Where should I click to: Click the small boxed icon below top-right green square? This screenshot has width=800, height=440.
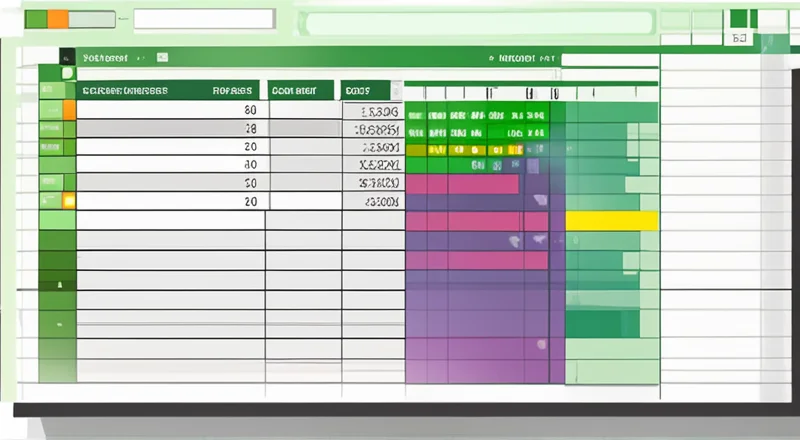pos(741,39)
